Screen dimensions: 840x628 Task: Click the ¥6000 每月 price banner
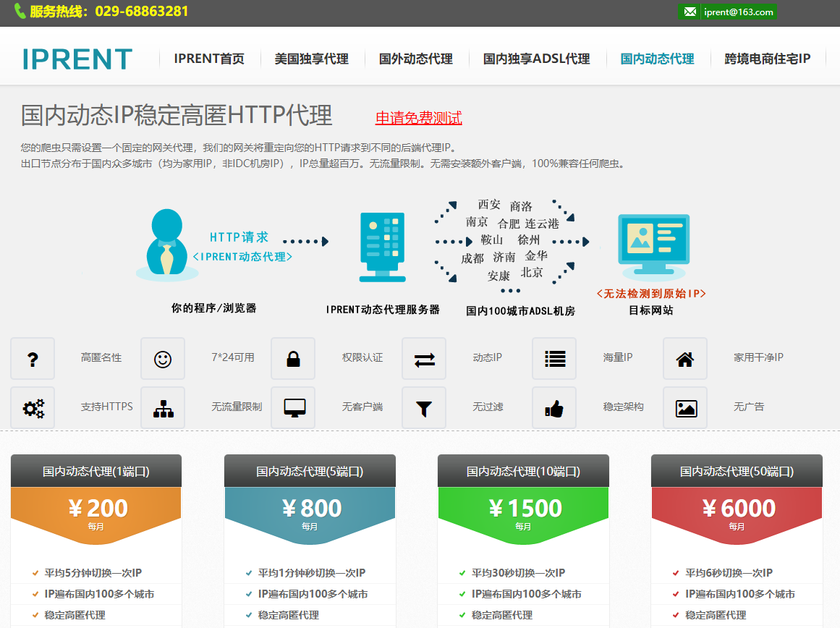(x=737, y=514)
